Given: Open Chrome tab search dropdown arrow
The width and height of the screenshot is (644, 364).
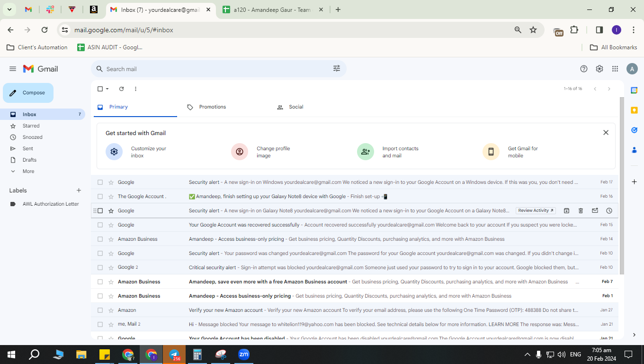Looking at the screenshot, I should click(x=9, y=9).
